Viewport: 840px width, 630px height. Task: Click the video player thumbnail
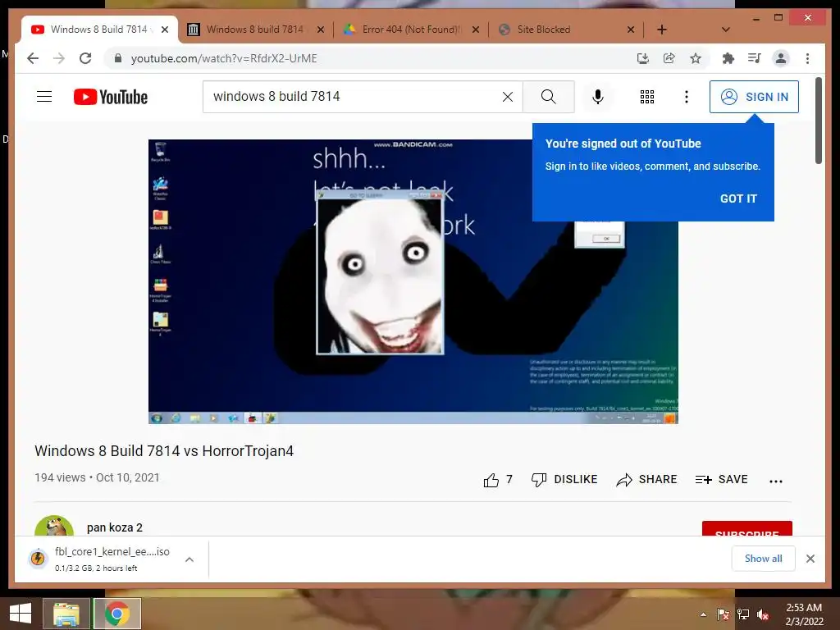(x=413, y=281)
